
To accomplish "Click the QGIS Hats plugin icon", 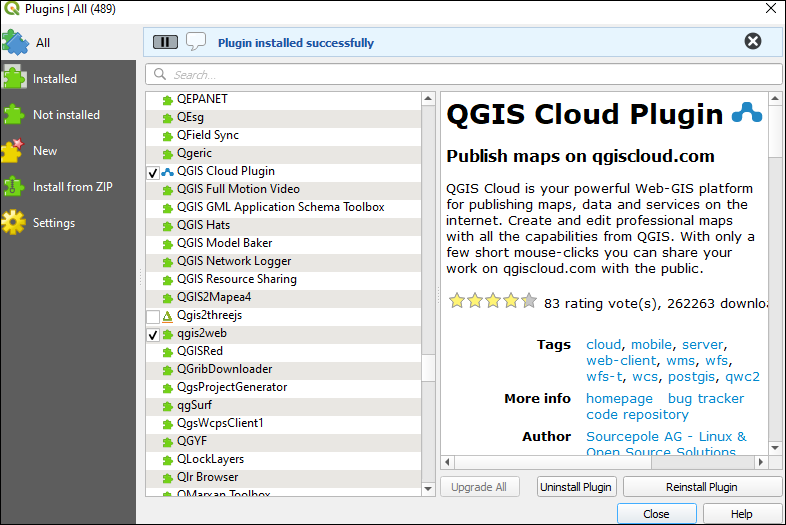I will pos(167,226).
